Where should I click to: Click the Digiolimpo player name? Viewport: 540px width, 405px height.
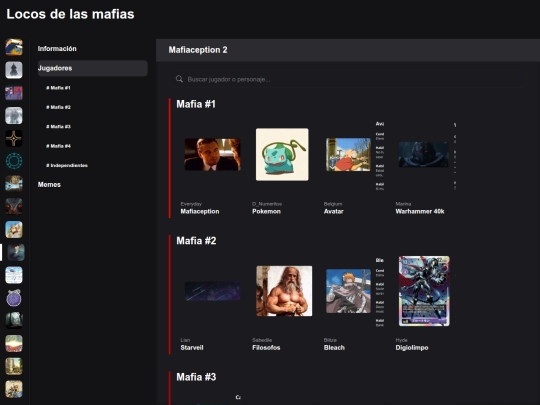pos(412,348)
